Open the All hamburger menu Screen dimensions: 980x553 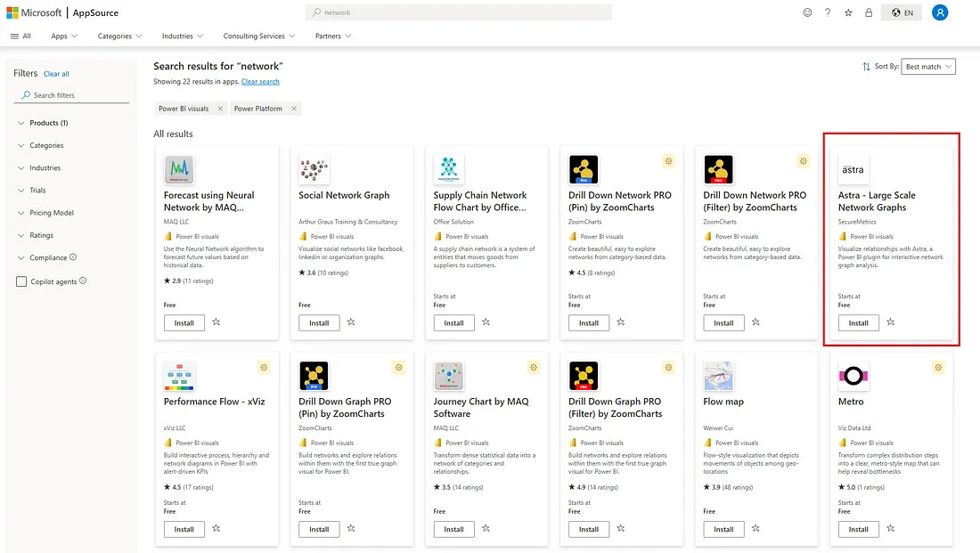click(20, 37)
